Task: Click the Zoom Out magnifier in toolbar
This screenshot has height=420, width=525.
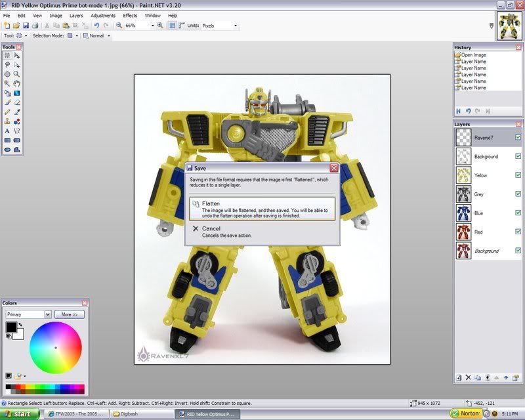Action: pos(119,26)
